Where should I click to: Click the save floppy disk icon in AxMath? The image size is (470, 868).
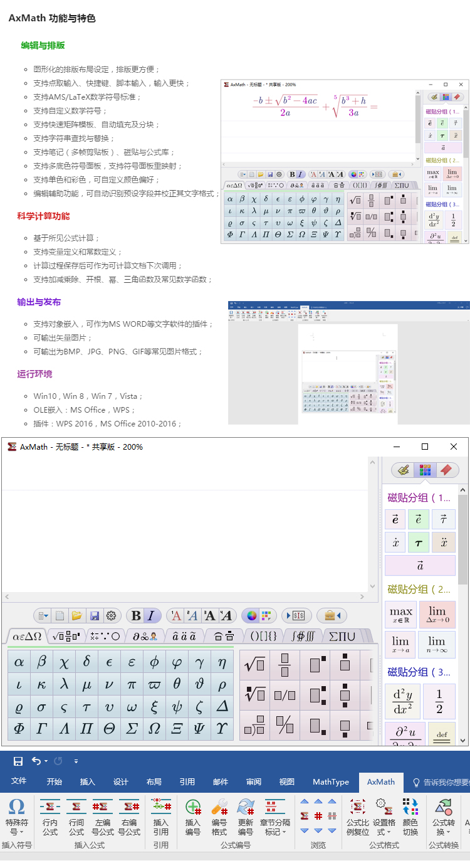pos(94,615)
